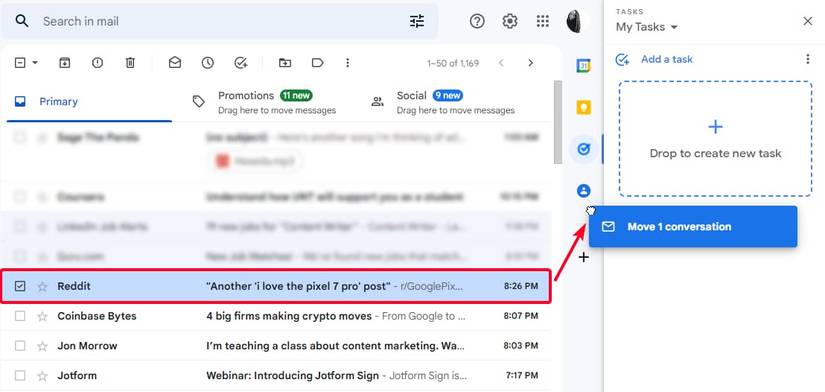825x392 pixels.
Task: Mark selected message as unread
Action: 175,63
